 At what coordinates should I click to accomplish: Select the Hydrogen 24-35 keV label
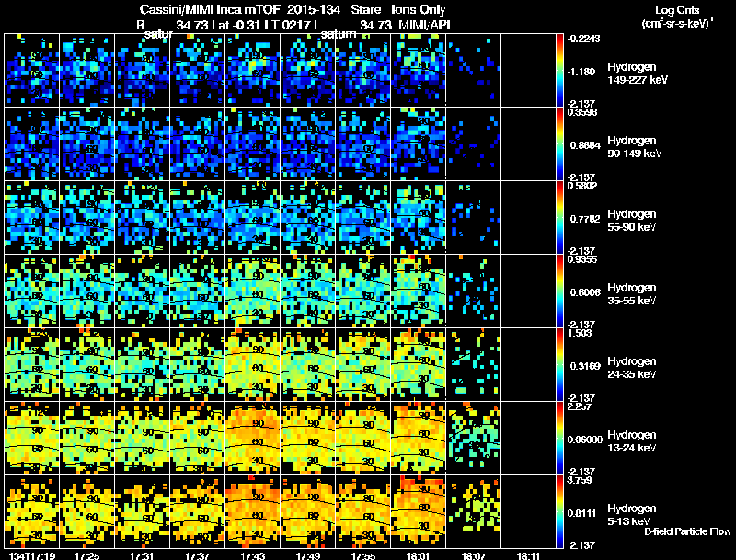(x=632, y=368)
